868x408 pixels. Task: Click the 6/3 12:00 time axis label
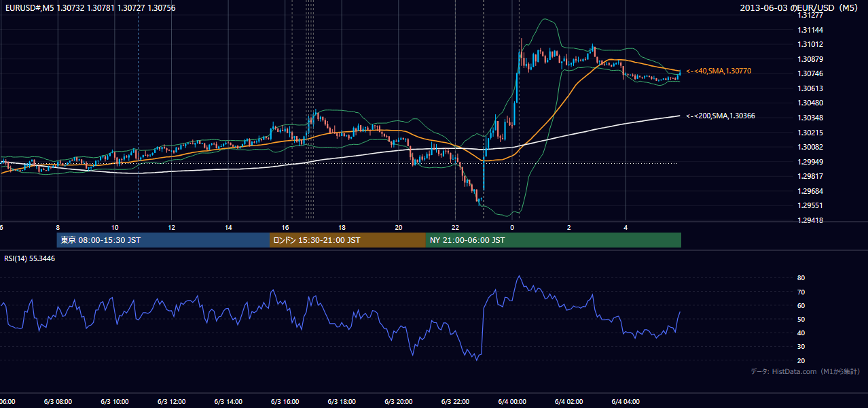pos(171,402)
